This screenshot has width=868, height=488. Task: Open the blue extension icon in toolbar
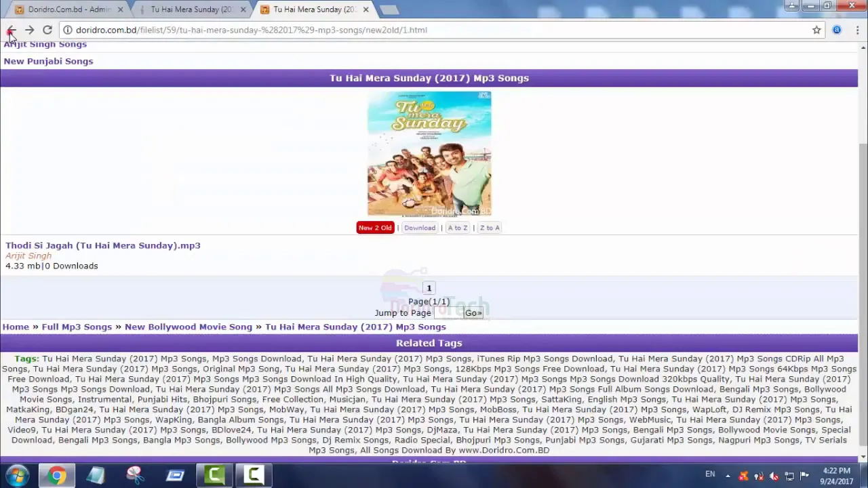click(837, 30)
